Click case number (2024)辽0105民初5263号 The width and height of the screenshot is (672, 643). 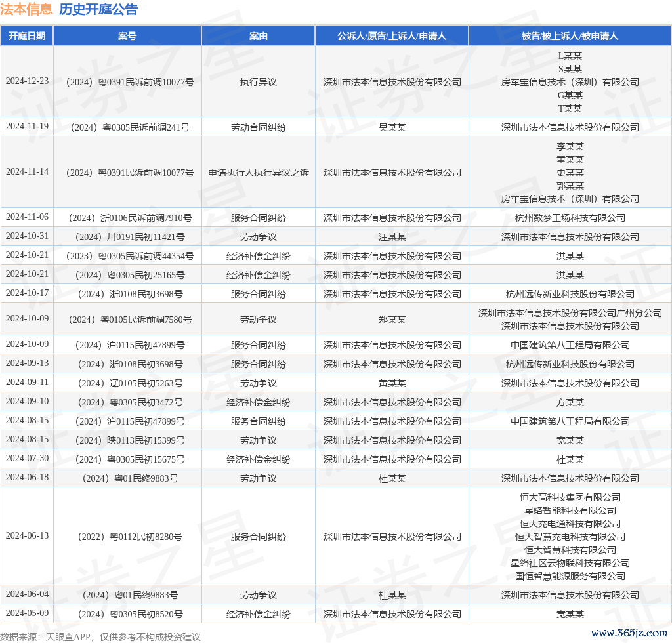pos(130,383)
